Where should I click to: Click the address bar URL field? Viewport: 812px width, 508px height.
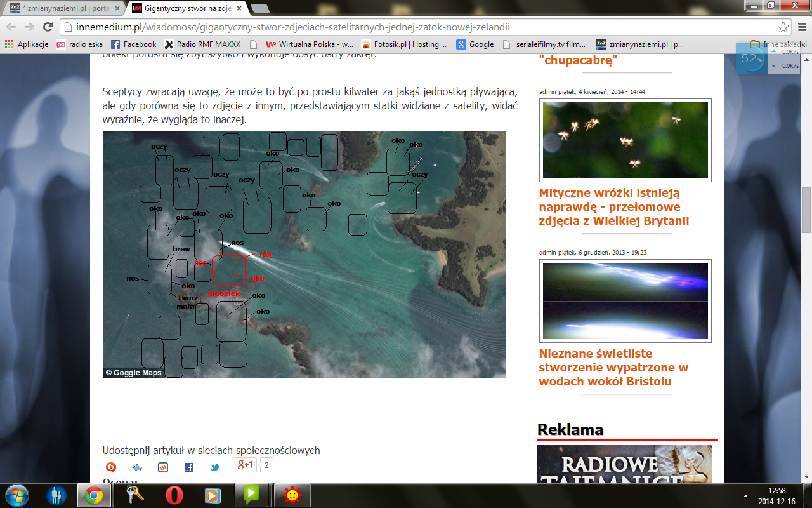coord(419,27)
